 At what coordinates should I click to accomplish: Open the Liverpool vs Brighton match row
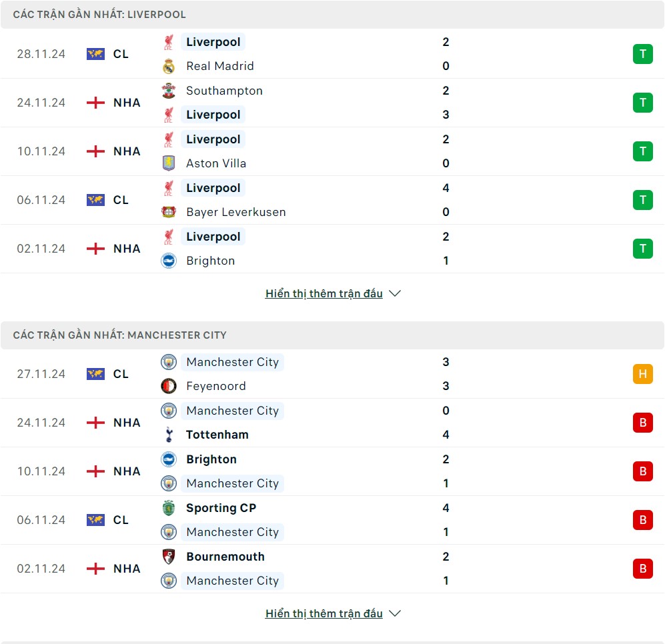334,249
